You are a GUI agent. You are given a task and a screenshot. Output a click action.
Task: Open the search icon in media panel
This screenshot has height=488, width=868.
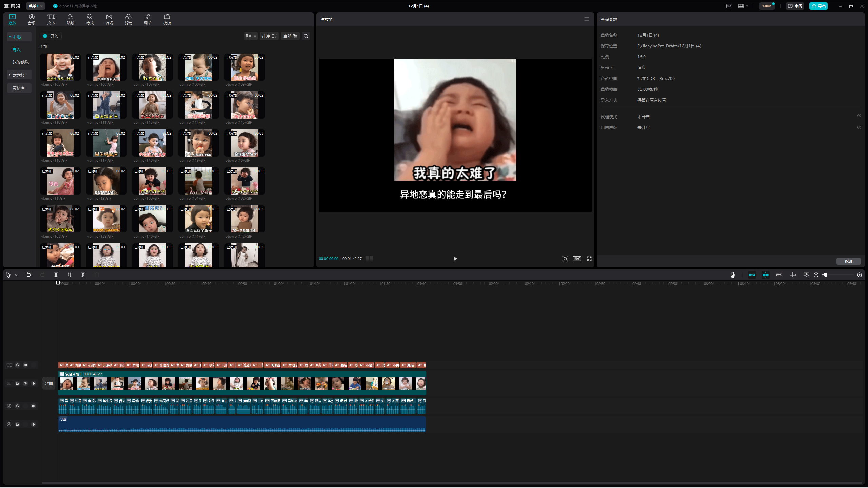(x=306, y=36)
